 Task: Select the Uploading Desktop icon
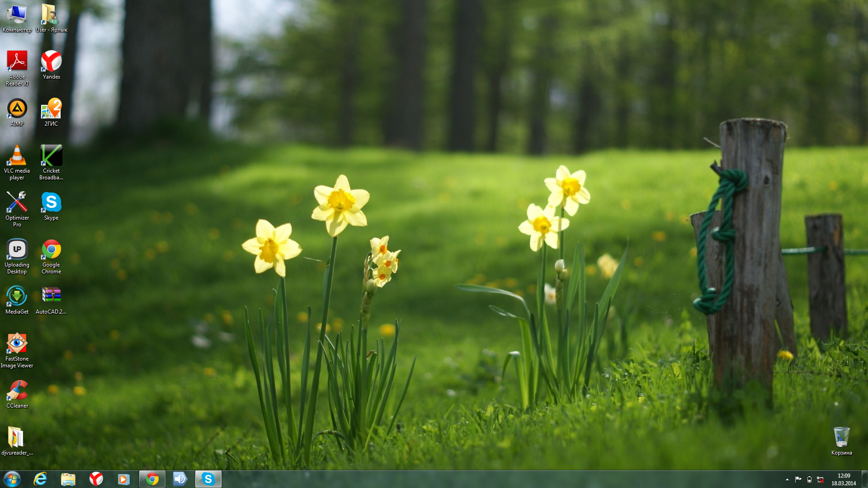pyautogui.click(x=17, y=257)
